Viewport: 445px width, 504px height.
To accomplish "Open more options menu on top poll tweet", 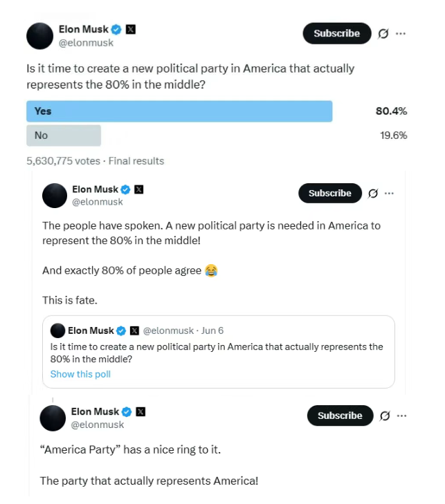I will click(401, 33).
